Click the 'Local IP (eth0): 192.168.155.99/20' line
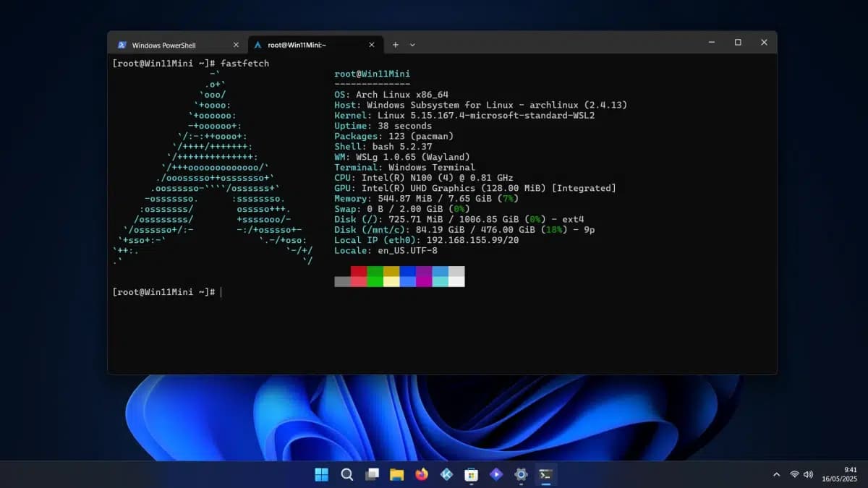 pyautogui.click(x=426, y=240)
